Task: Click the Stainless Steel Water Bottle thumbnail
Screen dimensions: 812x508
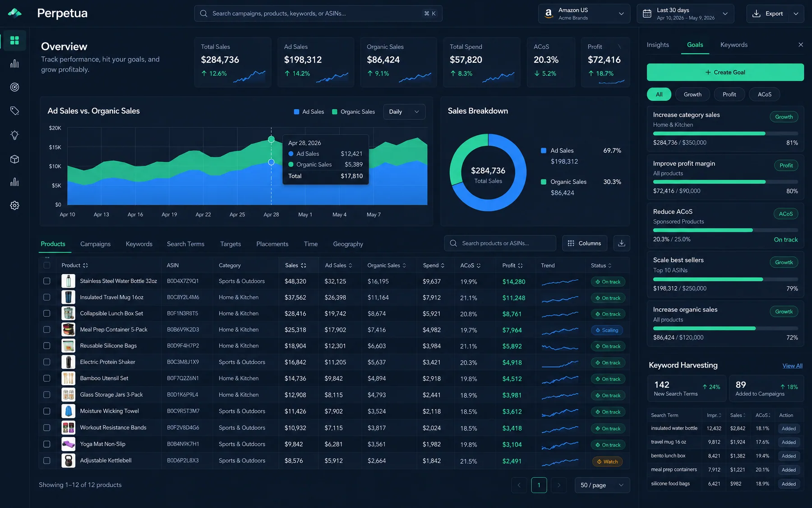Action: pos(68,281)
